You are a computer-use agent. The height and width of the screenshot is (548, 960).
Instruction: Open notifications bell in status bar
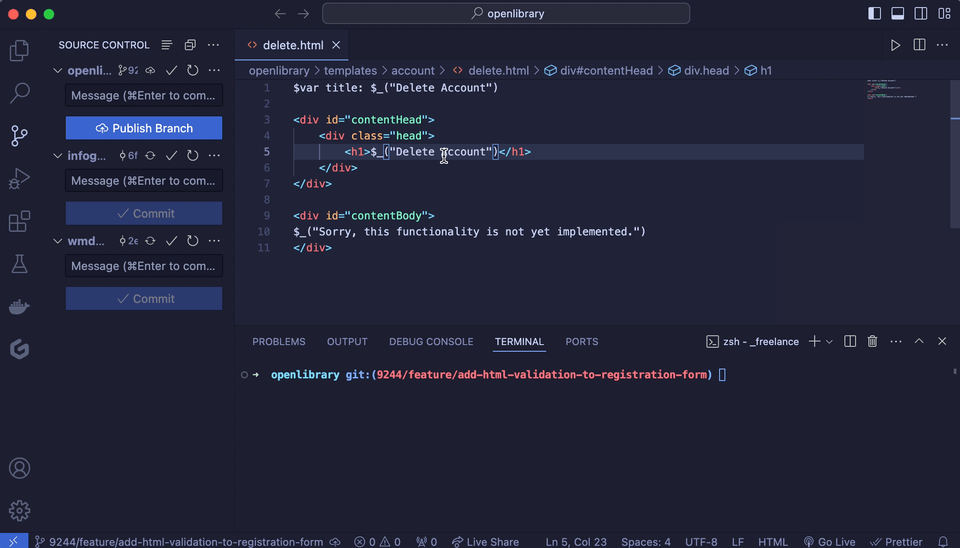coord(943,542)
